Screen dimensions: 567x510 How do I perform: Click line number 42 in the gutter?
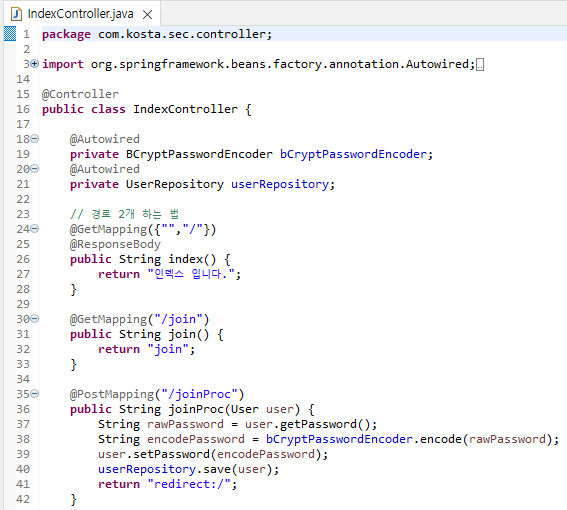pos(23,499)
